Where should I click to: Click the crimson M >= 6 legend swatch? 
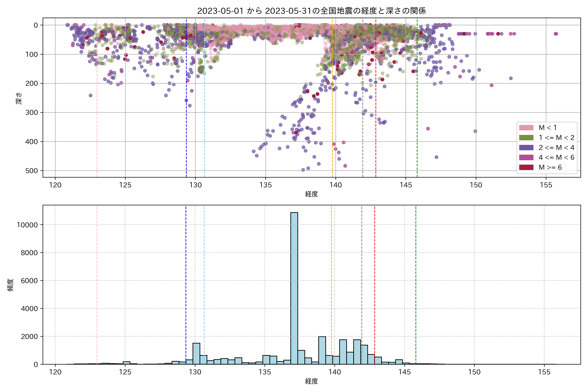(526, 167)
